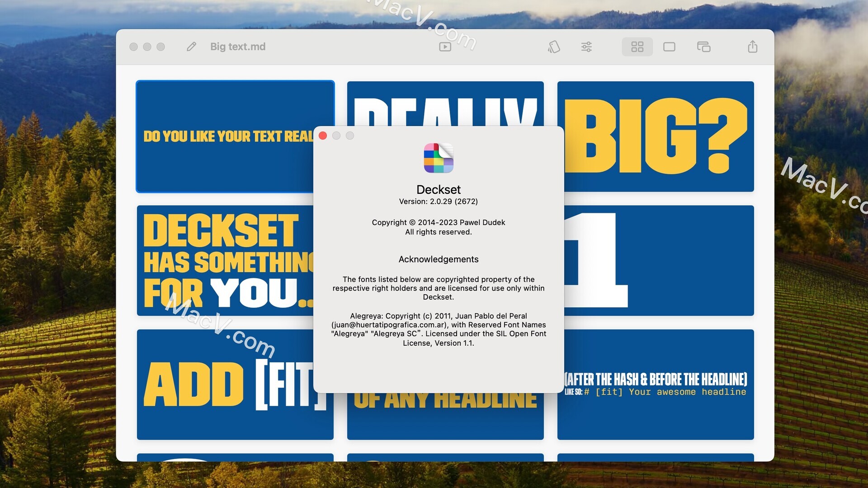Viewport: 868px width, 488px height.
Task: Click the Big text.md title field
Action: tap(237, 47)
